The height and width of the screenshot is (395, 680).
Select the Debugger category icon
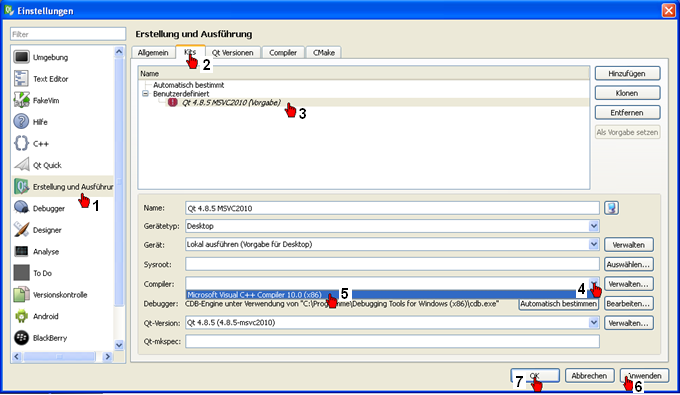21,208
